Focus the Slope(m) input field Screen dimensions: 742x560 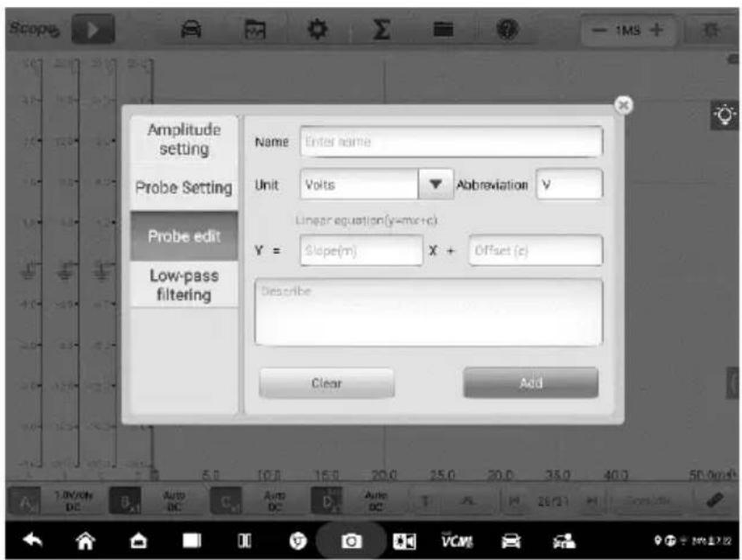coord(361,250)
